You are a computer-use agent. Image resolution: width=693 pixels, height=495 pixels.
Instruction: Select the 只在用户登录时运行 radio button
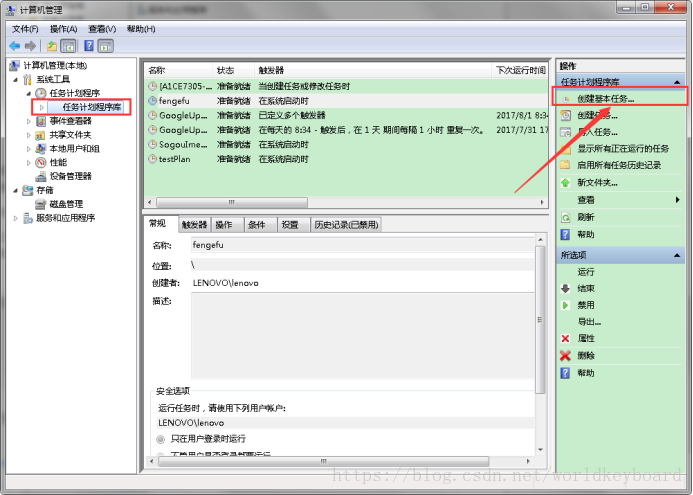click(x=161, y=439)
